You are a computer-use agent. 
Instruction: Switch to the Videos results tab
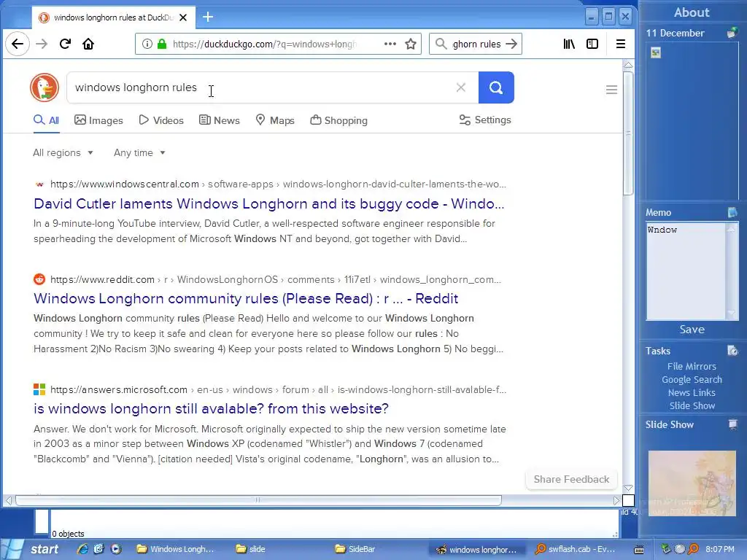[161, 120]
